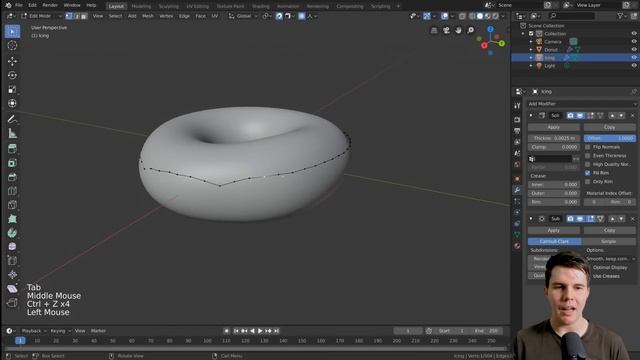Open the Mesh menu in viewport header
This screenshot has height=360, width=640.
click(148, 16)
